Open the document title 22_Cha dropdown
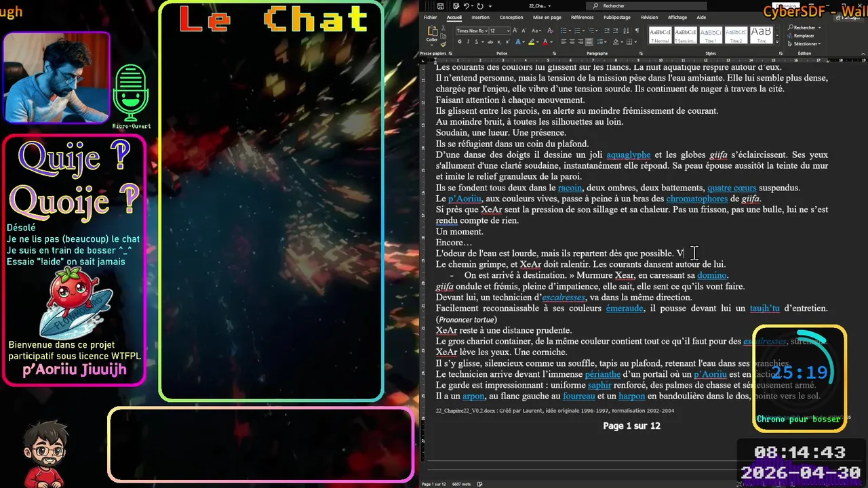The width and height of the screenshot is (868, 488). click(x=539, y=6)
